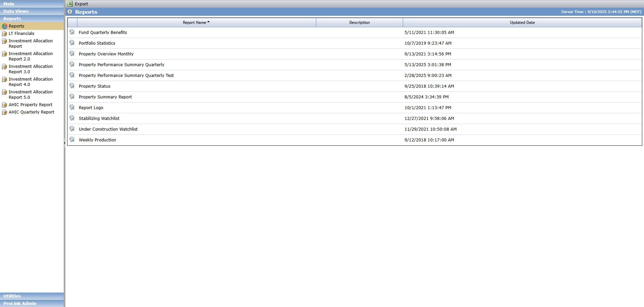Screen dimensions: 644x307
Task: Click the LT Financials sidebar icon
Action: [x=5, y=34]
